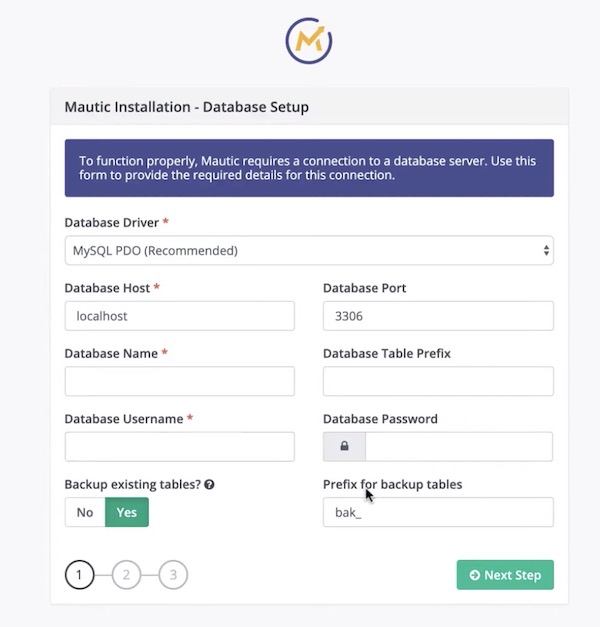This screenshot has width=600, height=627.
Task: Click the Next Step button
Action: 505,575
